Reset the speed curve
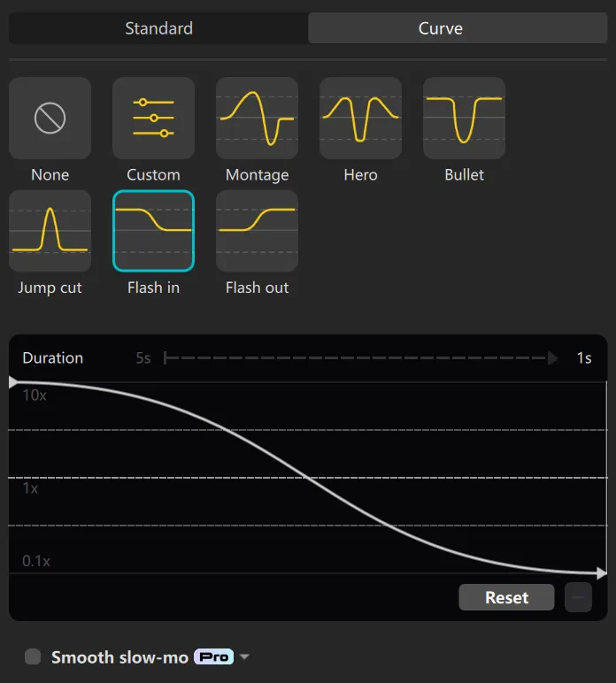Viewport: 616px width, 683px height. pyautogui.click(x=506, y=597)
